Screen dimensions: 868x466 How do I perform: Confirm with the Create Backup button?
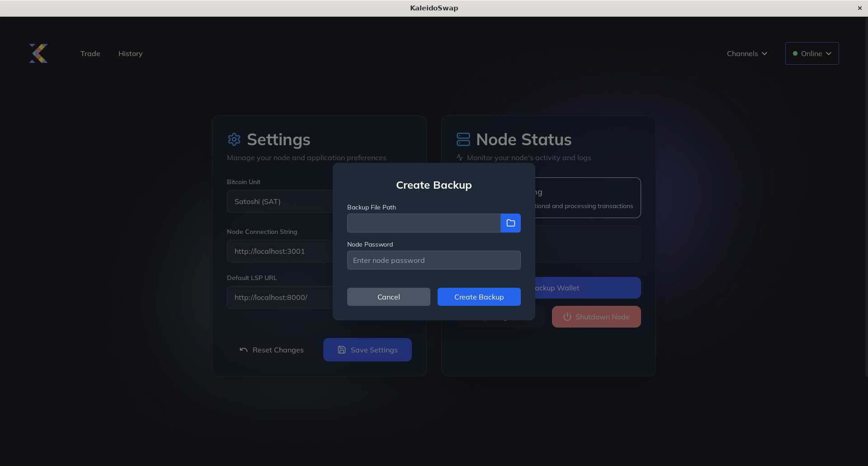pos(479,297)
